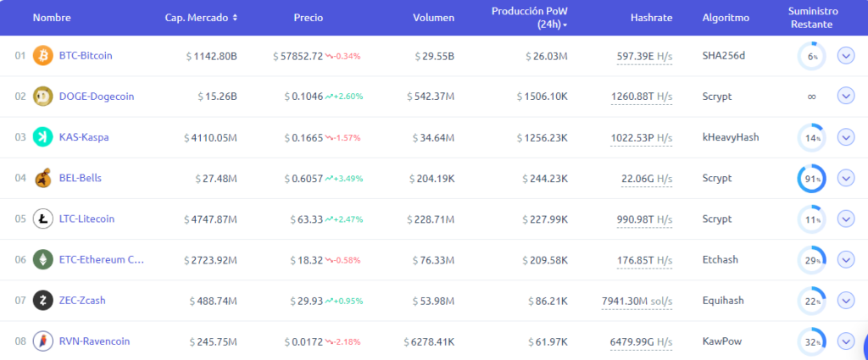Click the Ravencoin price down-trend icon
868x360 pixels.
pyautogui.click(x=329, y=341)
